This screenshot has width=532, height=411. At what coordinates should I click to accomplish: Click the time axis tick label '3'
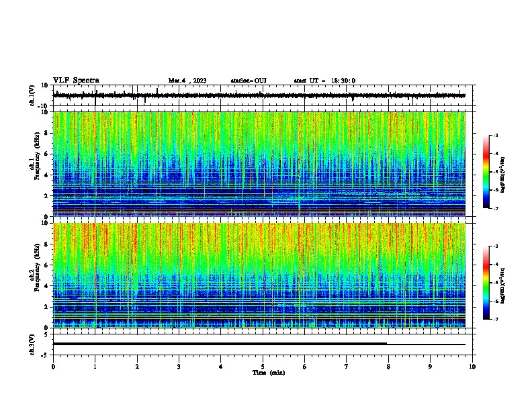[x=179, y=367]
